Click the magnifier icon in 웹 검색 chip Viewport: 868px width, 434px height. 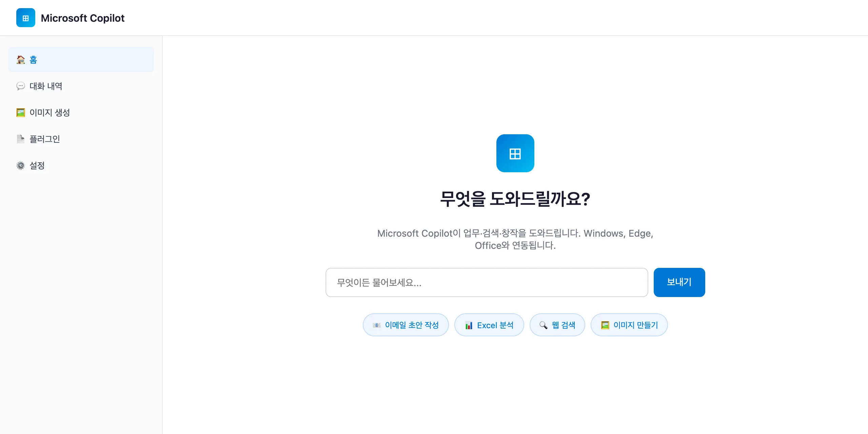coord(544,325)
